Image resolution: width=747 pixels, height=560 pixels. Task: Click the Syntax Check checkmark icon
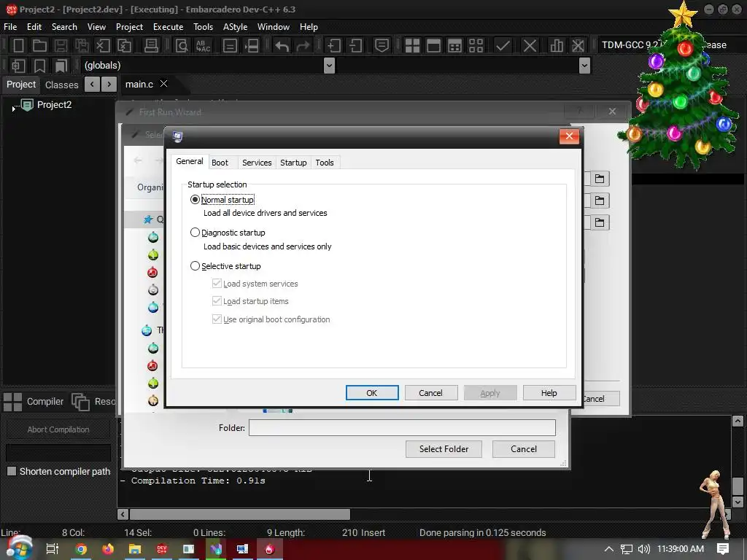click(503, 46)
